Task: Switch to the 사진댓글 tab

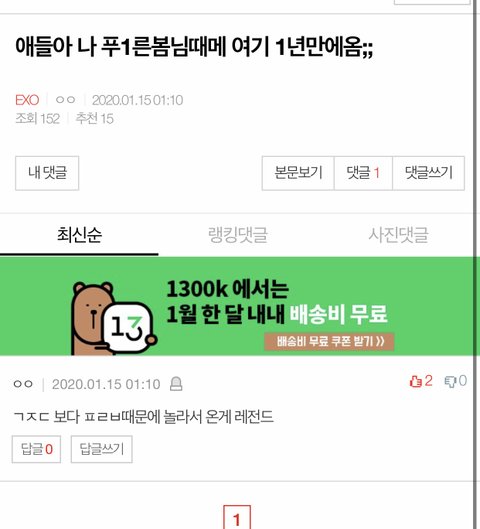Action: click(398, 235)
